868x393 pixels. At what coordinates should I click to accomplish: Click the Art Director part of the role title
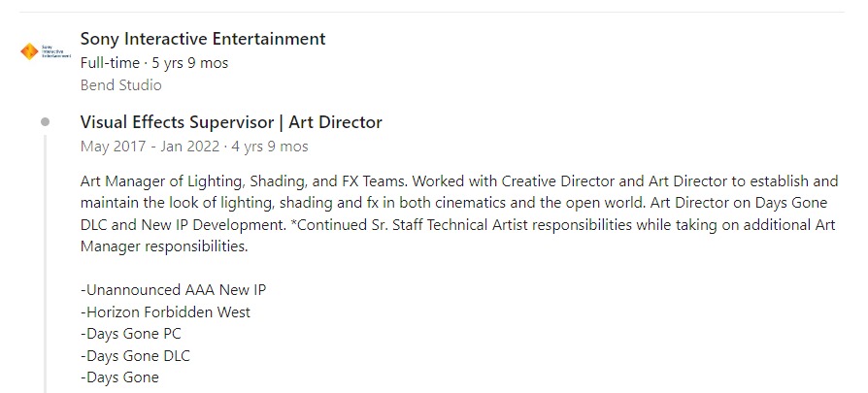pos(335,121)
